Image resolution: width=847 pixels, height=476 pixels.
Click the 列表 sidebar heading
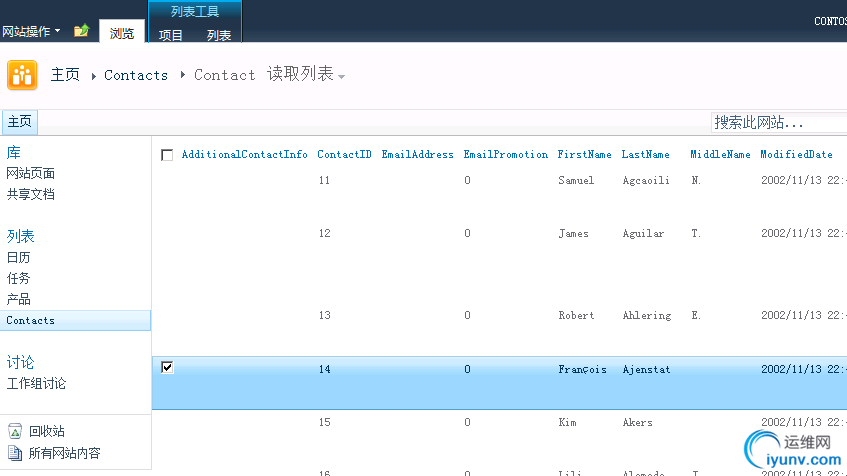click(21, 236)
